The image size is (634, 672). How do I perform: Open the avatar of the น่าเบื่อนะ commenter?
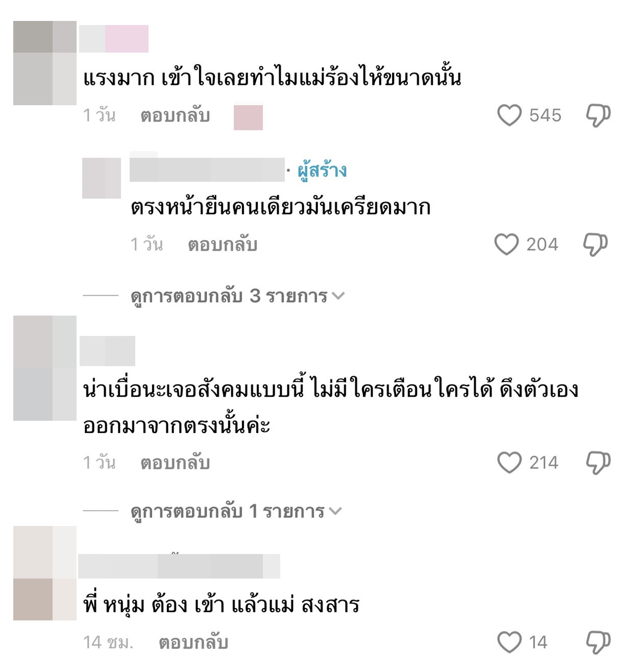coord(45,368)
